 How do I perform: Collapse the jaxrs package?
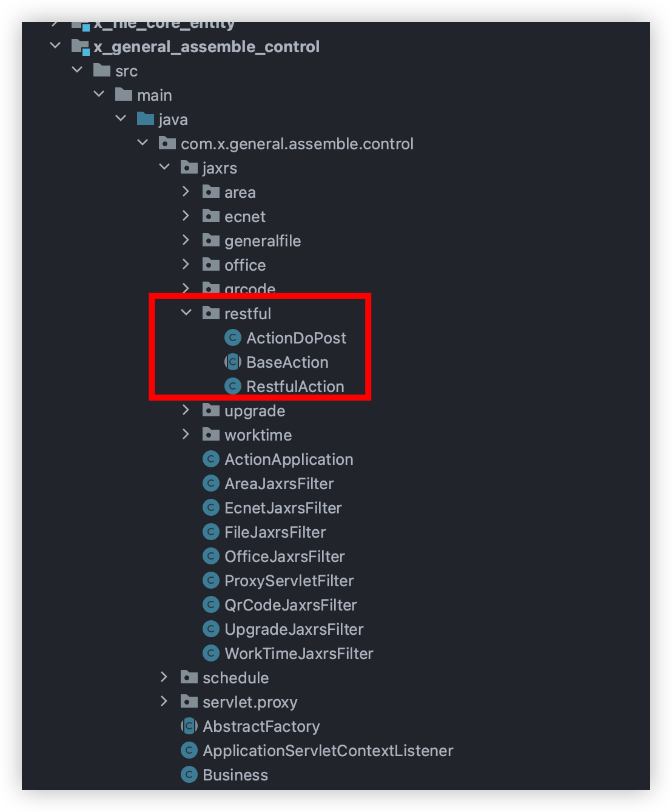click(x=164, y=167)
